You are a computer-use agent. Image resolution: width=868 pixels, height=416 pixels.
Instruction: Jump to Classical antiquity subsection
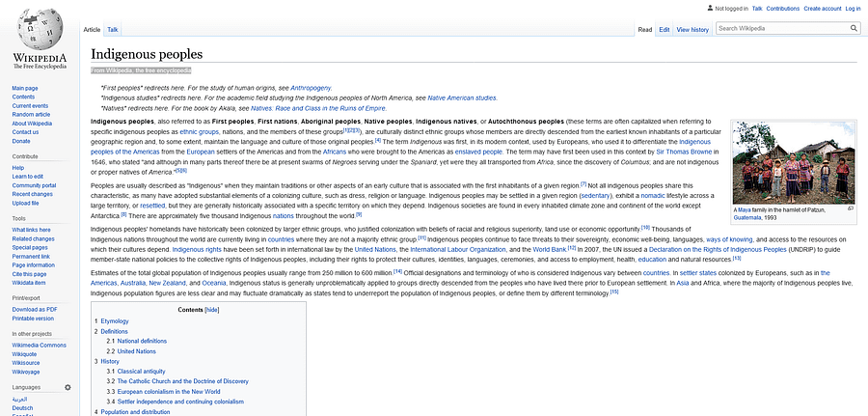[141, 372]
